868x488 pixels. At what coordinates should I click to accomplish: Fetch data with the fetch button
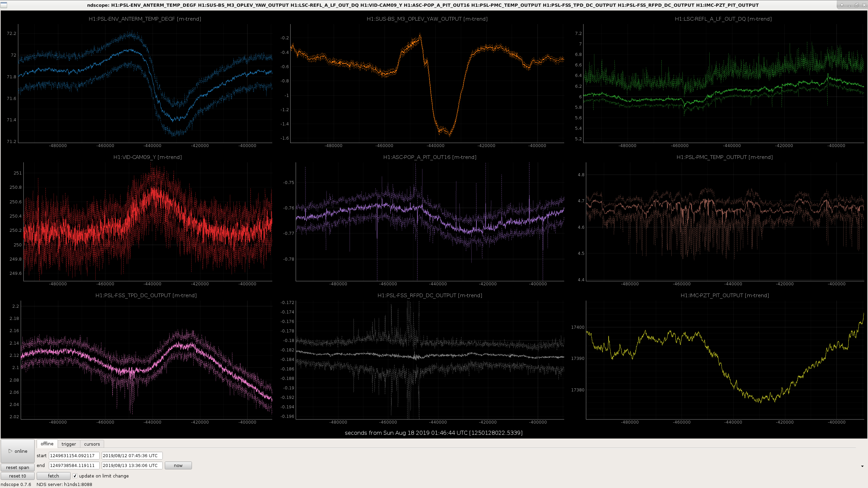coord(54,476)
